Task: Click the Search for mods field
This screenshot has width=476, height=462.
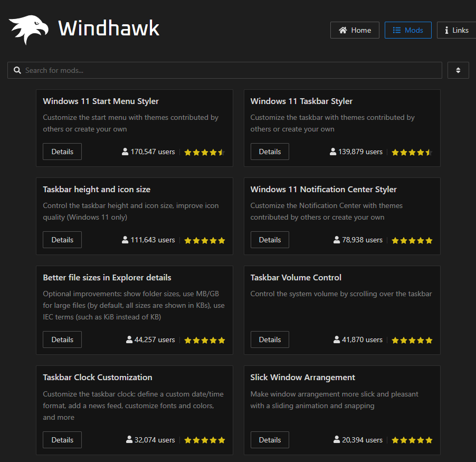Action: click(225, 70)
